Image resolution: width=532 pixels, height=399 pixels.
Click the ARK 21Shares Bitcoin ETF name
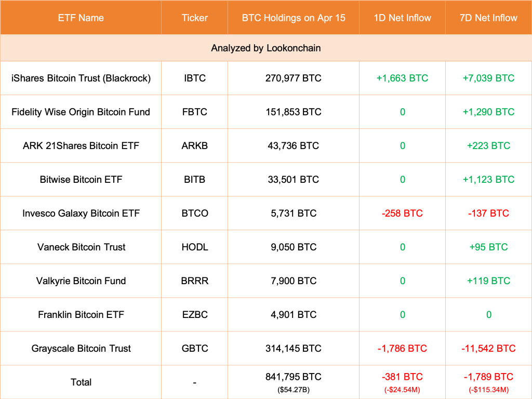point(81,146)
